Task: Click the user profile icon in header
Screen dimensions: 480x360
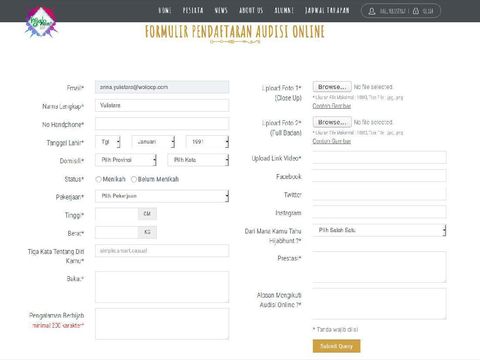Action: (x=372, y=11)
